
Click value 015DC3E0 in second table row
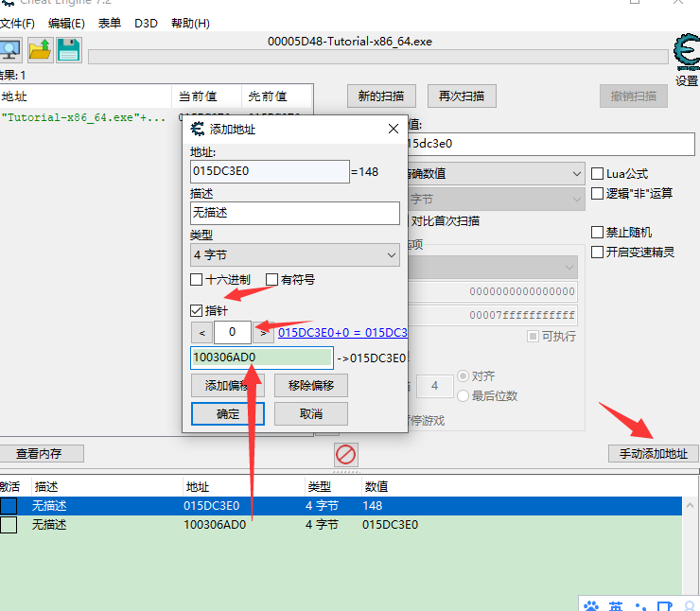(390, 524)
